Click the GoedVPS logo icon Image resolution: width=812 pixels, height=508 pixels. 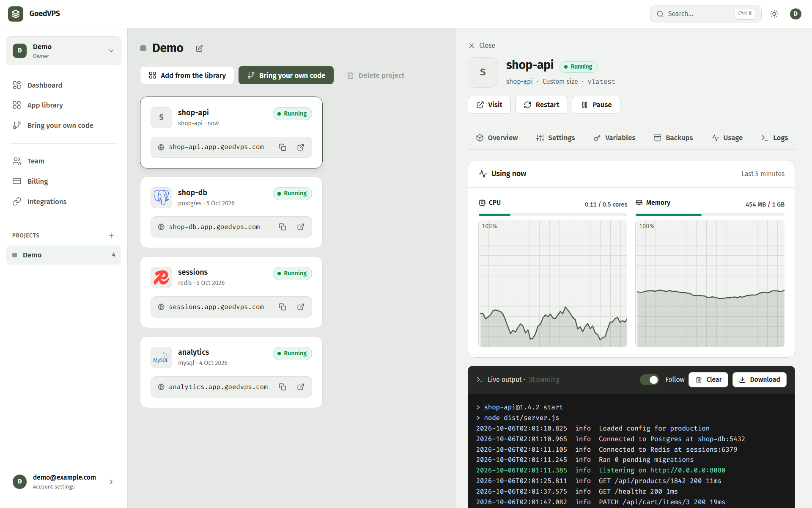pyautogui.click(x=16, y=14)
